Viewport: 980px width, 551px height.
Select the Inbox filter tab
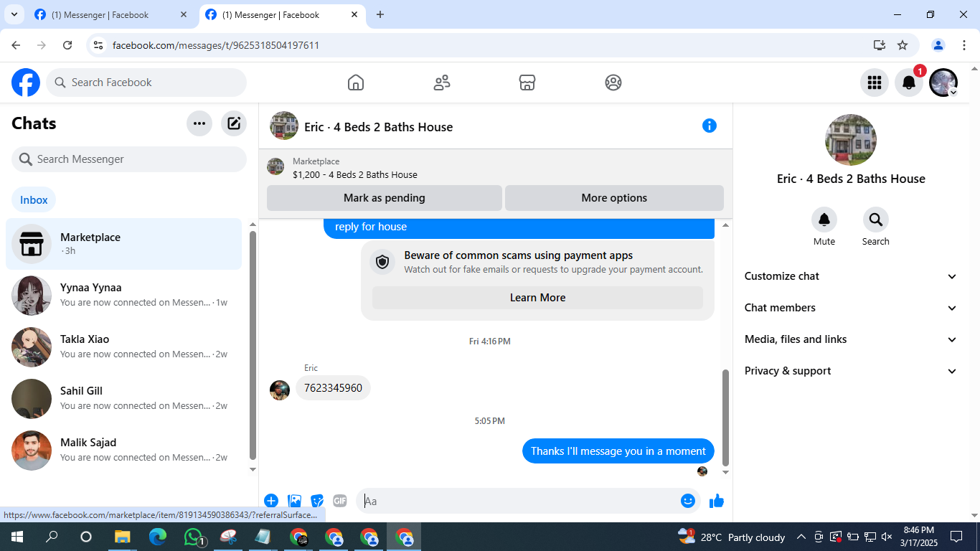click(x=34, y=200)
